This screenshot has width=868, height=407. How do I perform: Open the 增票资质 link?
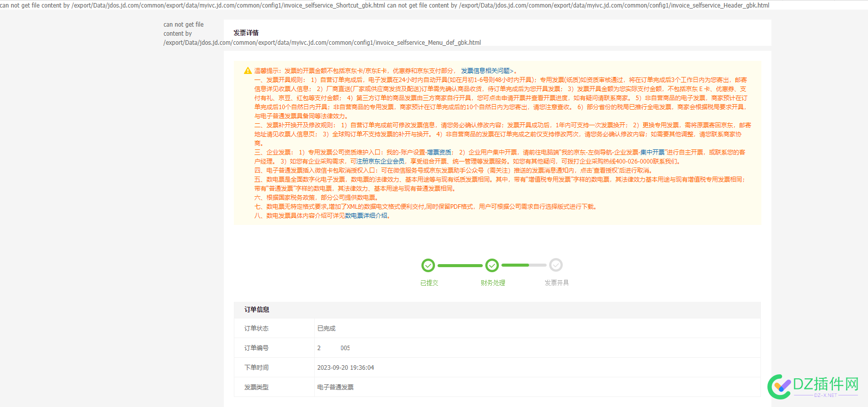point(439,152)
